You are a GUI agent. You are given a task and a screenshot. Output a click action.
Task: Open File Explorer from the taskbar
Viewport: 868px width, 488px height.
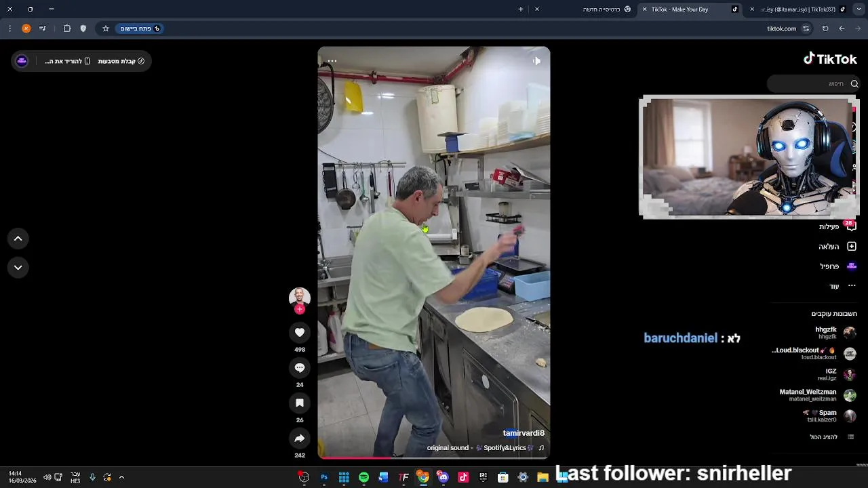tap(542, 477)
